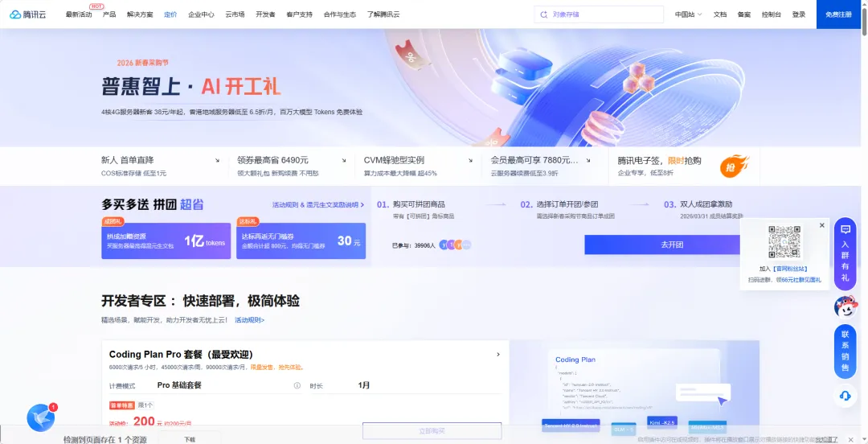Viewport: 868px width, 444px height.
Task: Open the 了解腾讯云 menu
Action: [383, 14]
